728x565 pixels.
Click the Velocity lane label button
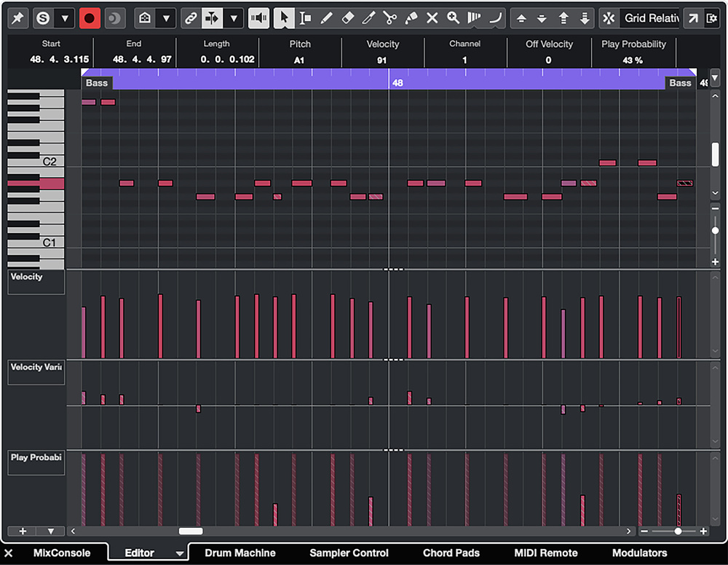point(36,282)
